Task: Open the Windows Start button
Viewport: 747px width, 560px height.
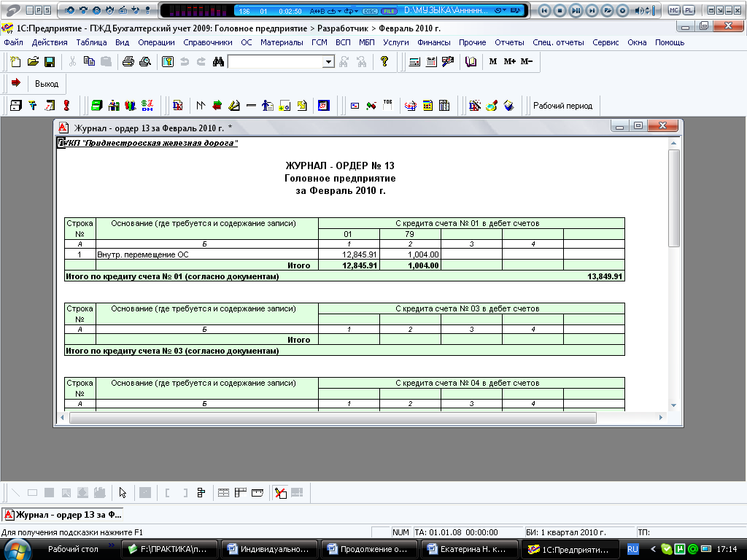Action: (18, 550)
